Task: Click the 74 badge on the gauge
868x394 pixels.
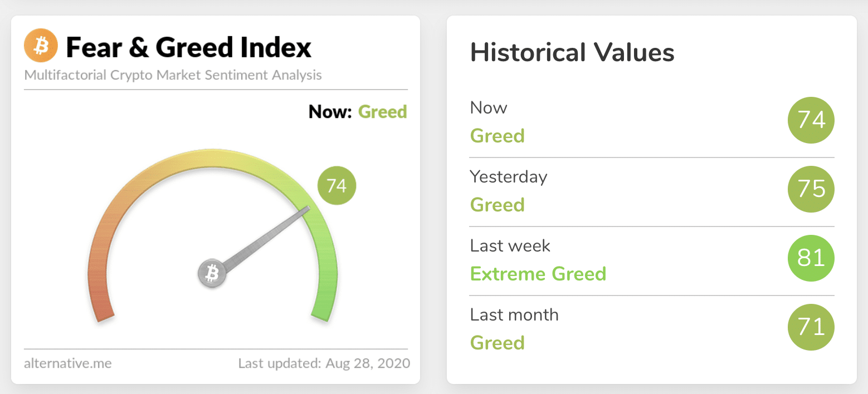Action: click(337, 185)
